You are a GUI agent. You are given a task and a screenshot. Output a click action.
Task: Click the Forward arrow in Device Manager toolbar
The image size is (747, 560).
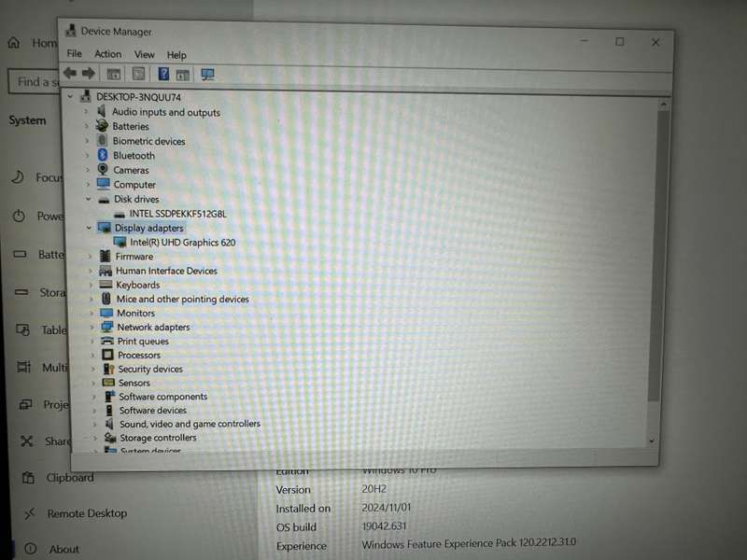[88, 74]
